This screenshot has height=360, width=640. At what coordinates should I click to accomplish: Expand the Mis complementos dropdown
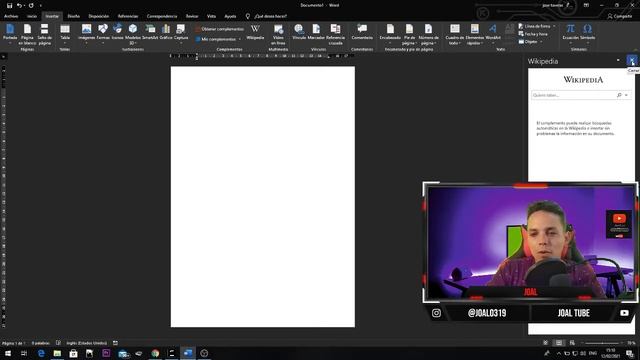pos(218,39)
